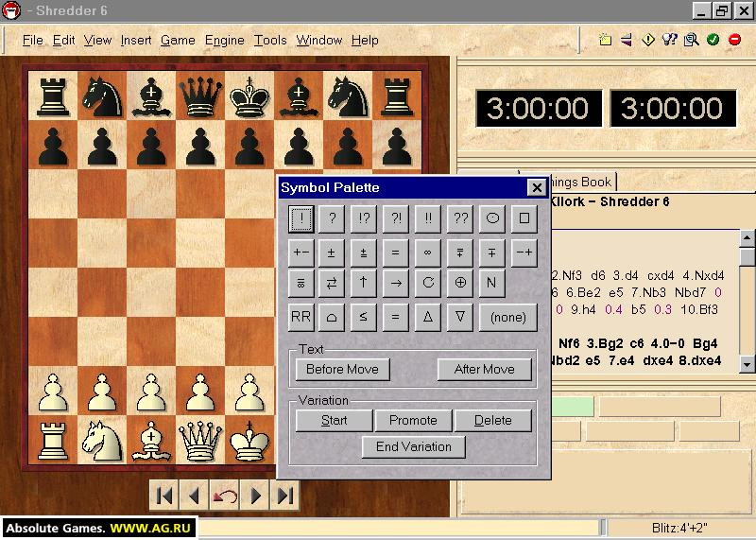Click the notation pane scroll down arrow
Image resolution: width=756 pixels, height=540 pixels.
click(747, 364)
